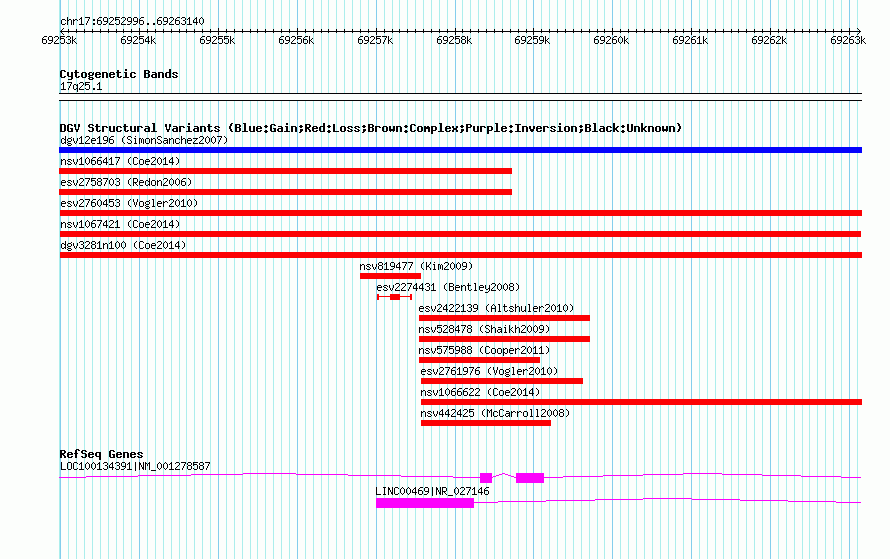This screenshot has width=890, height=559.
Task: Click the red nsv1066417 loss bar
Action: [x=286, y=171]
